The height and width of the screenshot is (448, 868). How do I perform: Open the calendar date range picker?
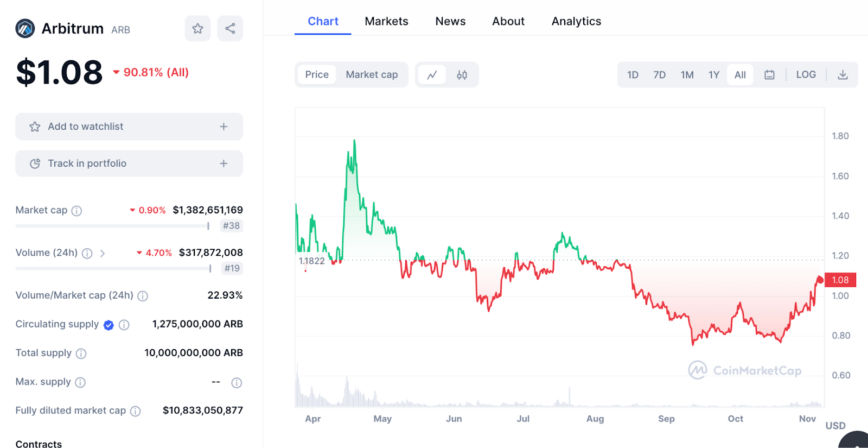pos(769,75)
